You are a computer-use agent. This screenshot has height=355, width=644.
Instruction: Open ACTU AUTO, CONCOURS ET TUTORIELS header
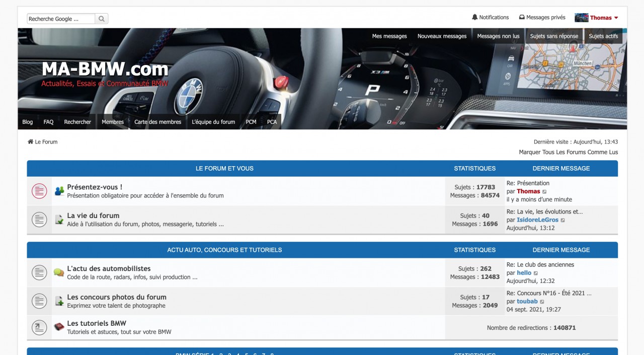(x=224, y=250)
